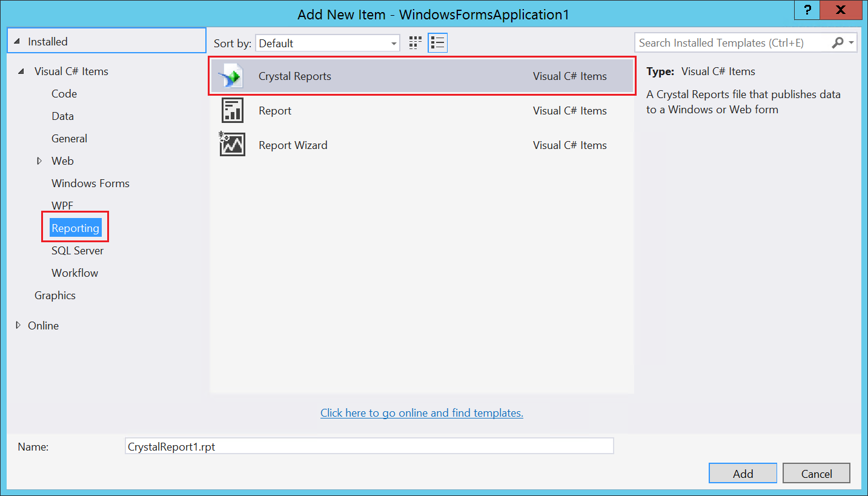868x496 pixels.
Task: Click Visual C# Items type for Crystal Reports
Action: pos(570,76)
